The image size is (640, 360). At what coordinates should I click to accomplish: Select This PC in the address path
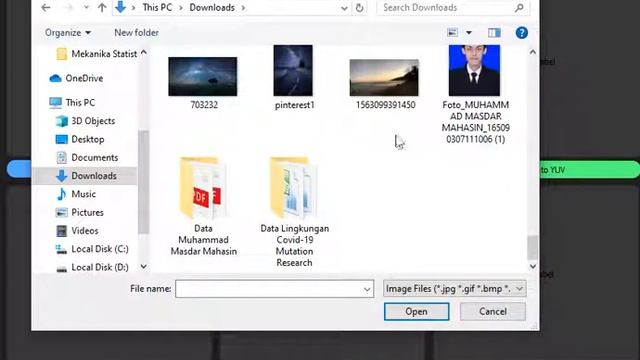(x=157, y=7)
